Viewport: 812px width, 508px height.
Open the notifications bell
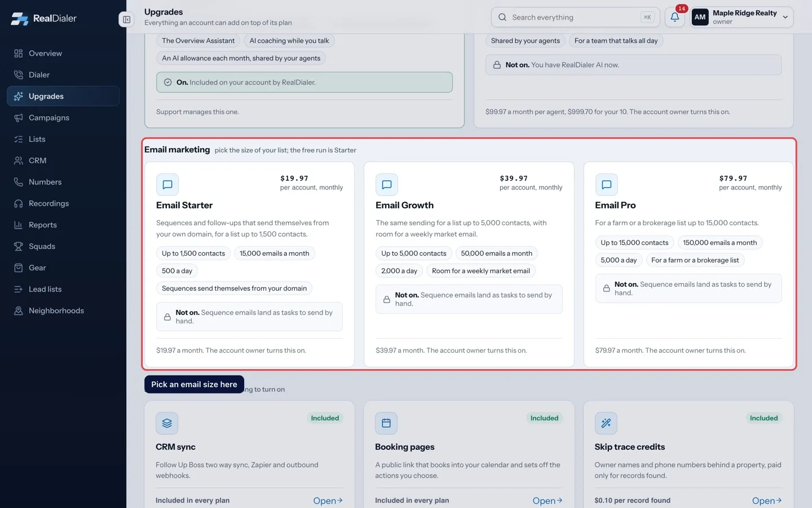tap(674, 17)
